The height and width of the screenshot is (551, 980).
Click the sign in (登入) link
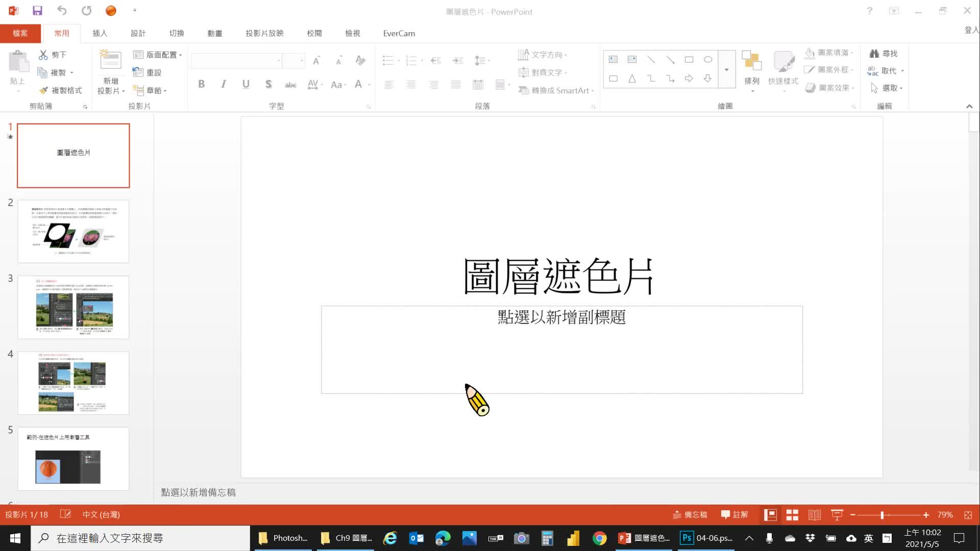click(971, 30)
